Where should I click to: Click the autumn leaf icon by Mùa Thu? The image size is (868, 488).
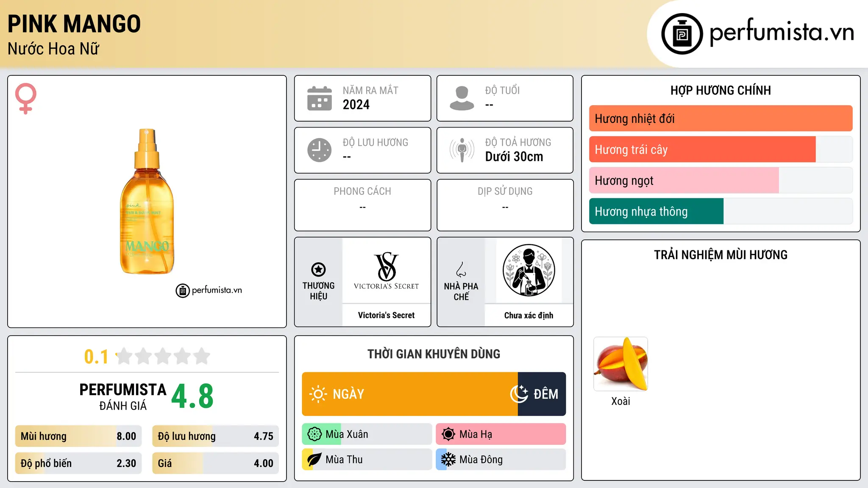point(314,460)
